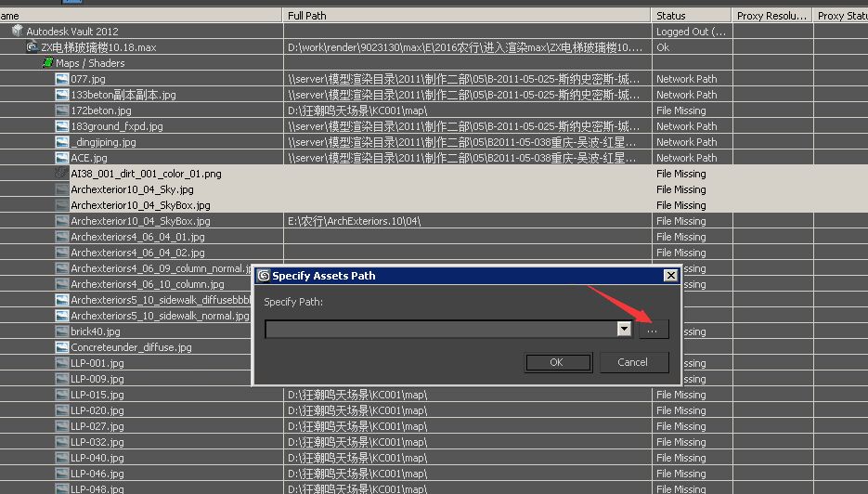Click the Autodesk Vault 2012 icon
Image resolution: width=868 pixels, height=494 pixels.
coord(17,32)
